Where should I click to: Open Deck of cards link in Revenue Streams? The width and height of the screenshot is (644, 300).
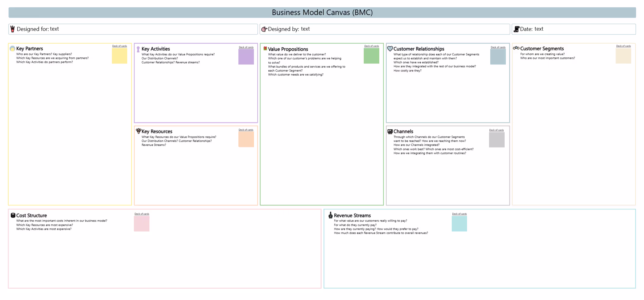(x=459, y=214)
